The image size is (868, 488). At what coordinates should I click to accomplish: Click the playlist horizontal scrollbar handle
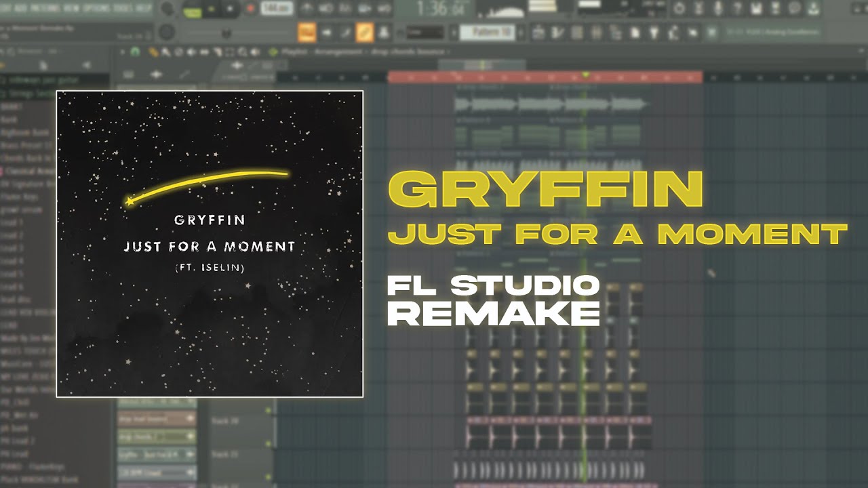(x=481, y=64)
